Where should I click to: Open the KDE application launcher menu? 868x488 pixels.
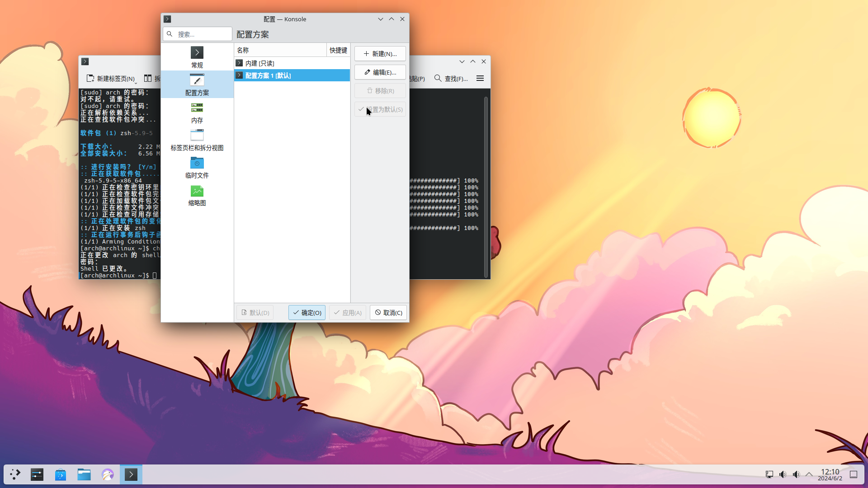[x=15, y=474]
